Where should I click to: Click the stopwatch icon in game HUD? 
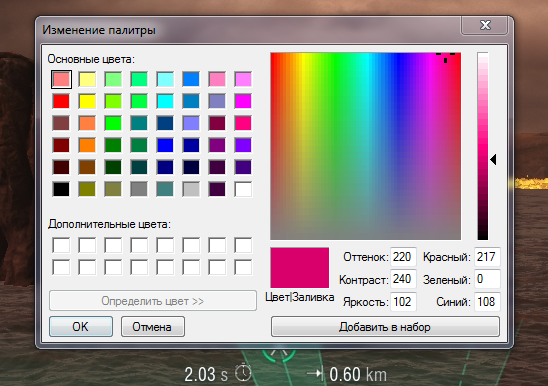click(x=243, y=373)
